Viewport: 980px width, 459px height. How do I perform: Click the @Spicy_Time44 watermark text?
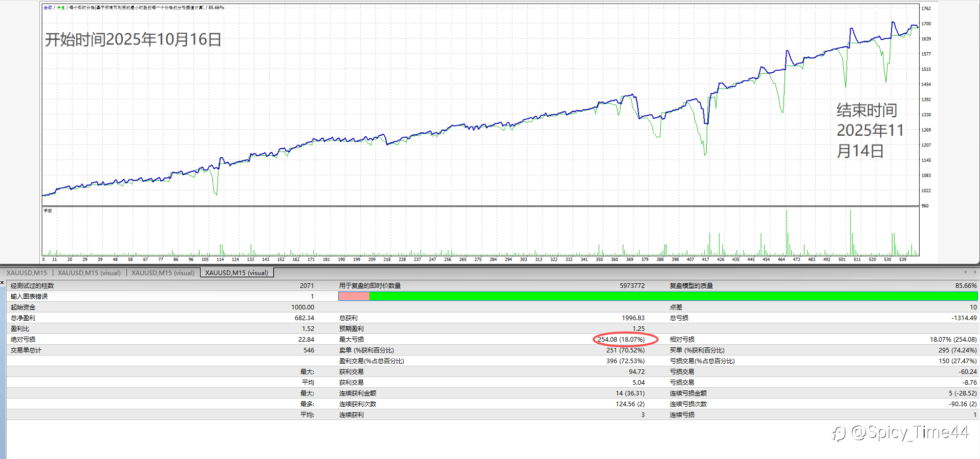909,432
